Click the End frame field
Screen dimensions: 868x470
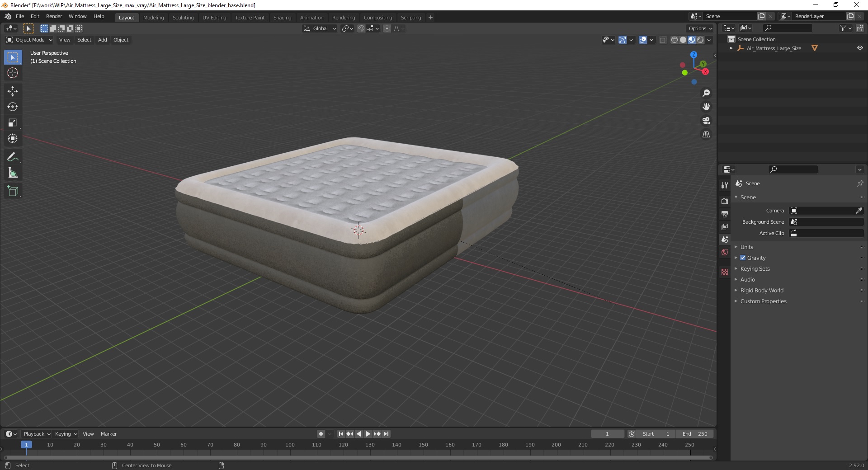point(695,434)
